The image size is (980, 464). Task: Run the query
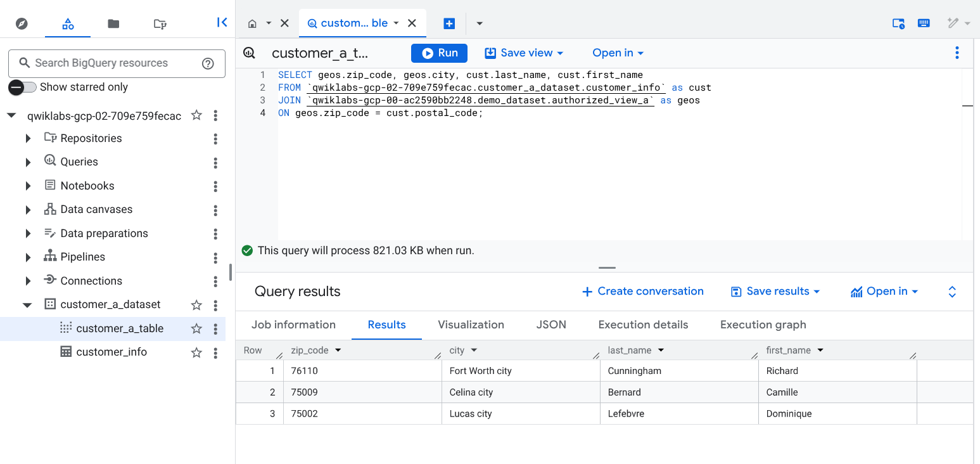pos(439,53)
